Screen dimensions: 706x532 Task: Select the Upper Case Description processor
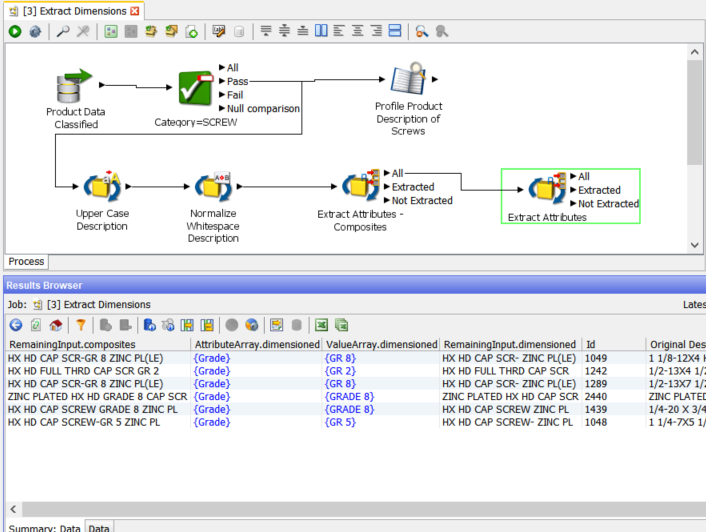click(101, 187)
